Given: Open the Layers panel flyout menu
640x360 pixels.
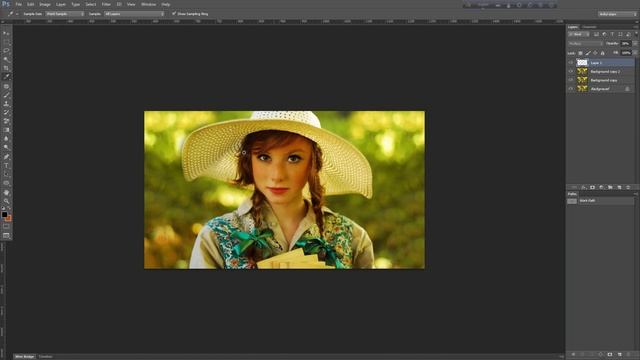Looking at the screenshot, I should pos(636,27).
